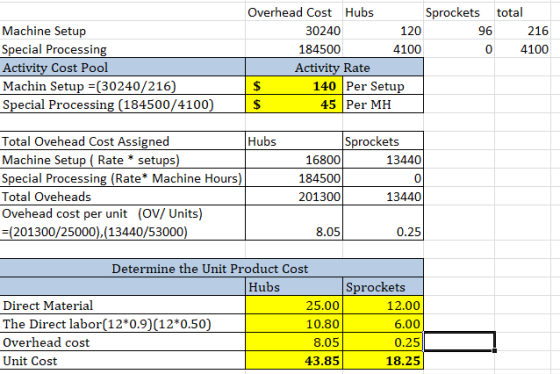Image resolution: width=560 pixels, height=374 pixels.
Task: Click the yellow cell showing 12.00
Action: [383, 305]
